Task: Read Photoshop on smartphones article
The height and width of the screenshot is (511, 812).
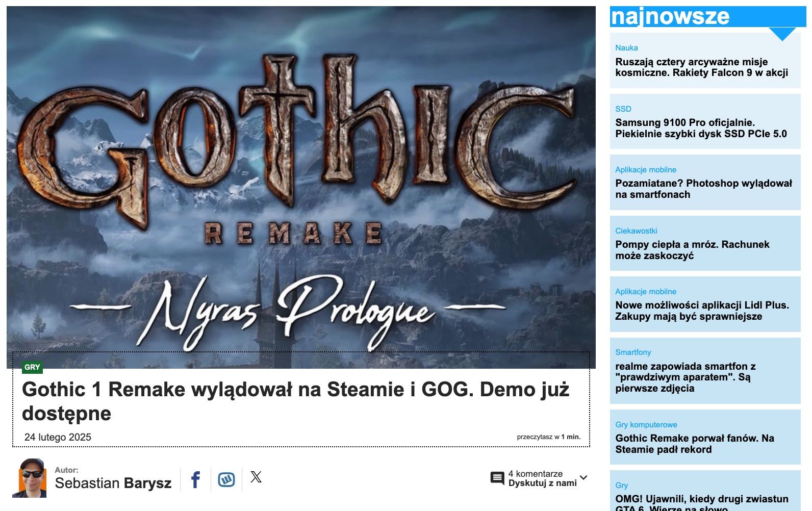Action: (704, 189)
